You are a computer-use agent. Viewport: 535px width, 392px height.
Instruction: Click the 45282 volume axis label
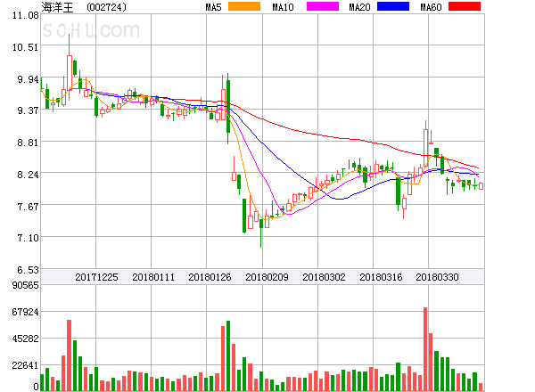point(26,339)
